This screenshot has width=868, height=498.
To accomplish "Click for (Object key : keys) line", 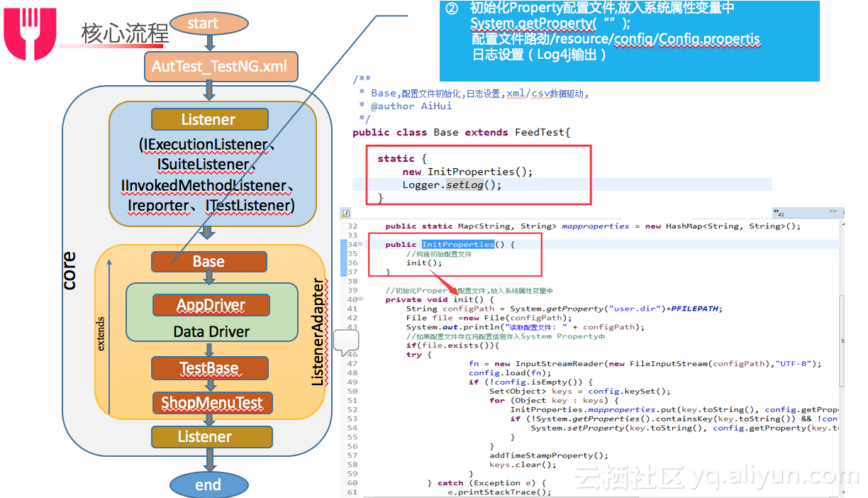I will click(554, 401).
